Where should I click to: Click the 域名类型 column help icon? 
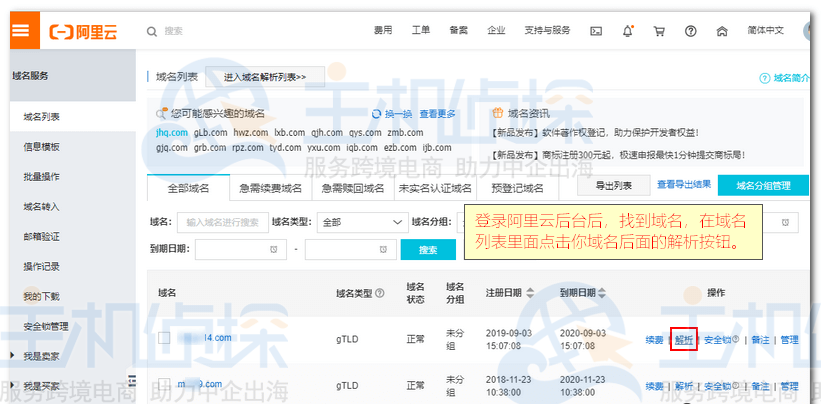380,293
